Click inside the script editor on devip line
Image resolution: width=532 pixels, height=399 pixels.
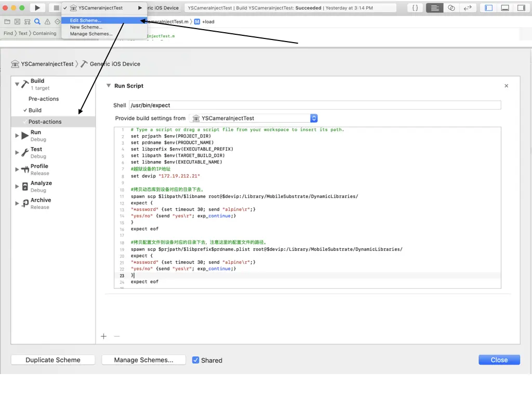165,176
